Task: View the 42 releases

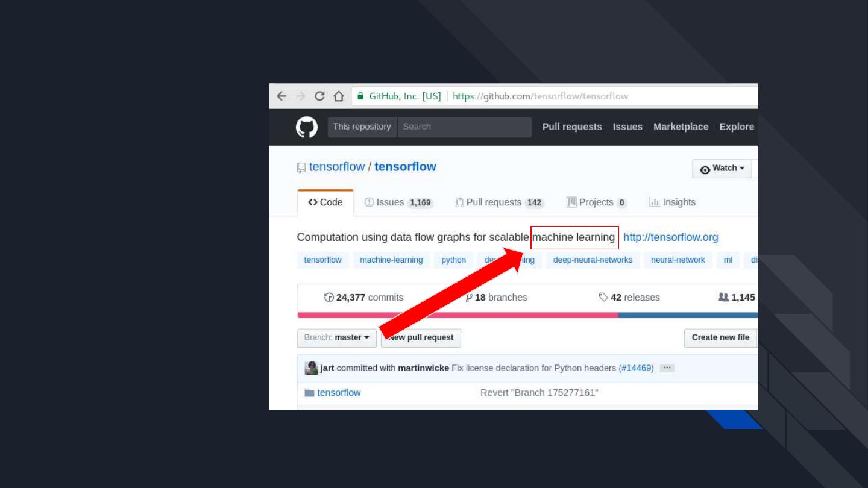Action: click(629, 298)
